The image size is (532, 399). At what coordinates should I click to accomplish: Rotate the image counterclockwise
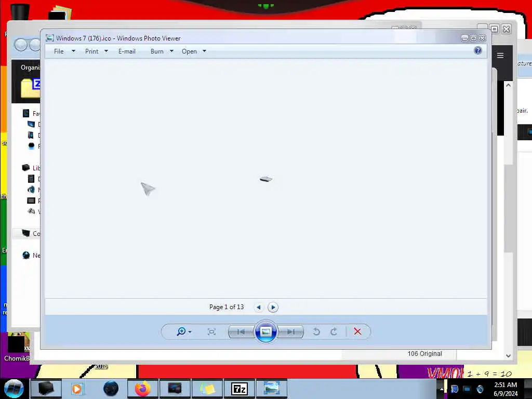tap(316, 331)
